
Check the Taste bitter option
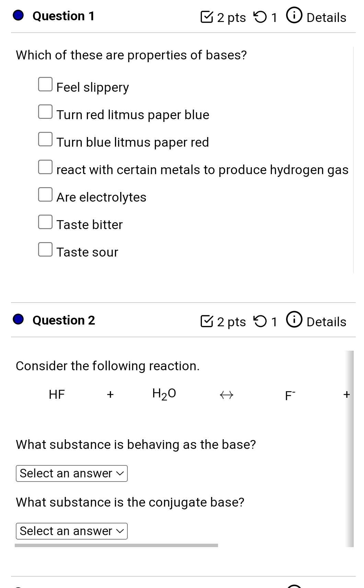pos(46,222)
